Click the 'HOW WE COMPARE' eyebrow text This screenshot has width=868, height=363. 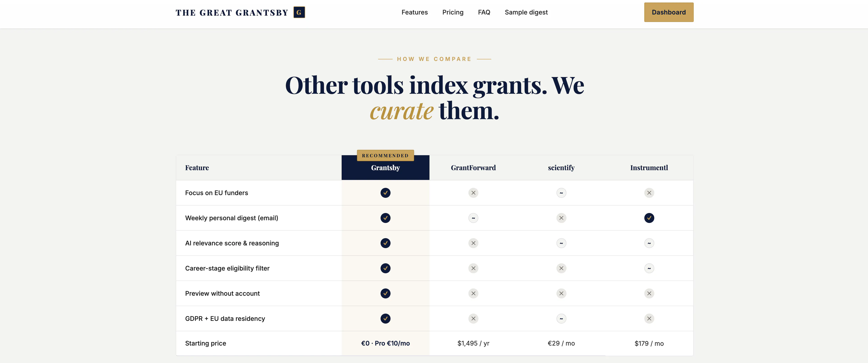434,59
